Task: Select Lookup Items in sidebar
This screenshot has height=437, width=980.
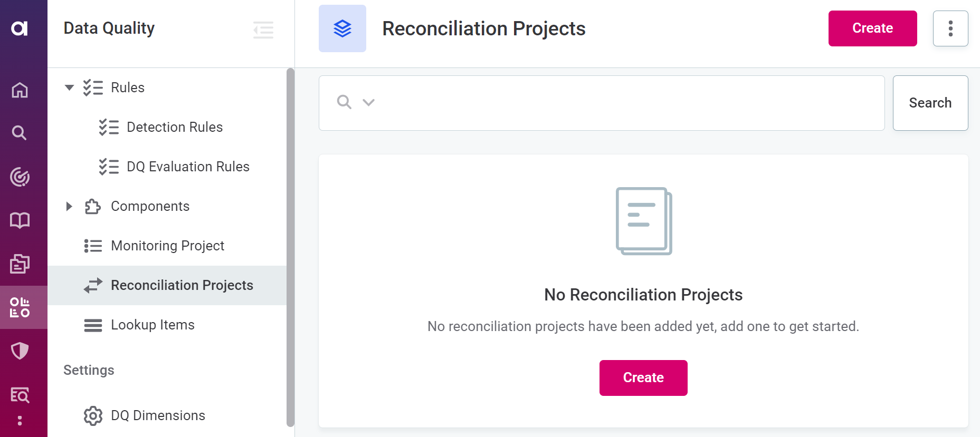Action: coord(153,325)
